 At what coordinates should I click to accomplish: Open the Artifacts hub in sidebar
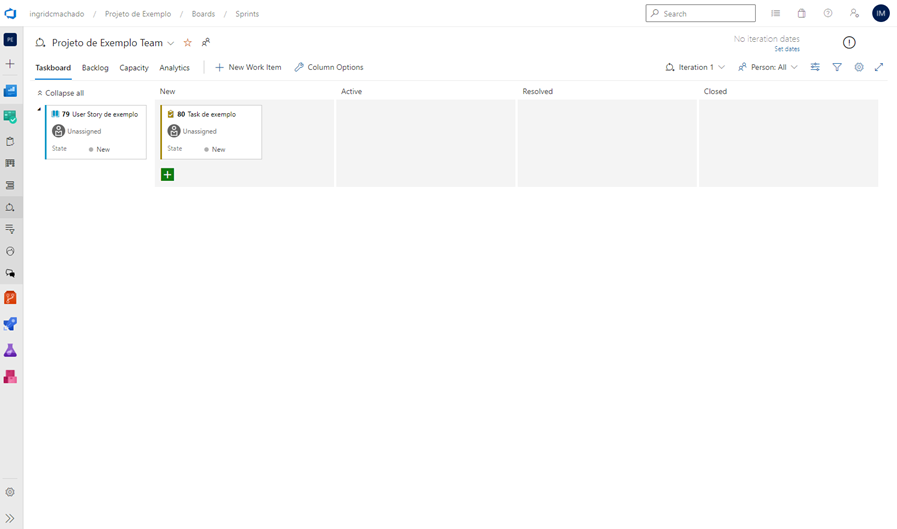10,376
